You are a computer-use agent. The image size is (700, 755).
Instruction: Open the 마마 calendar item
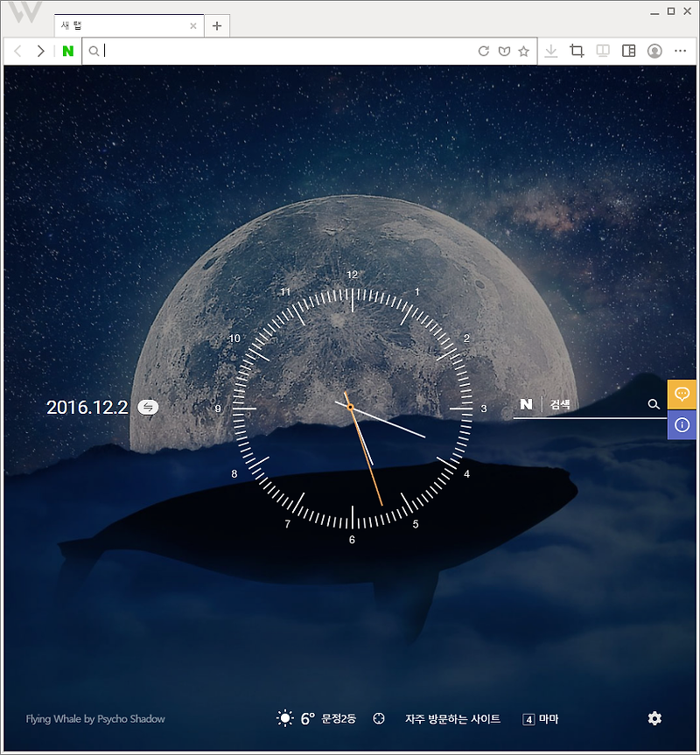541,719
